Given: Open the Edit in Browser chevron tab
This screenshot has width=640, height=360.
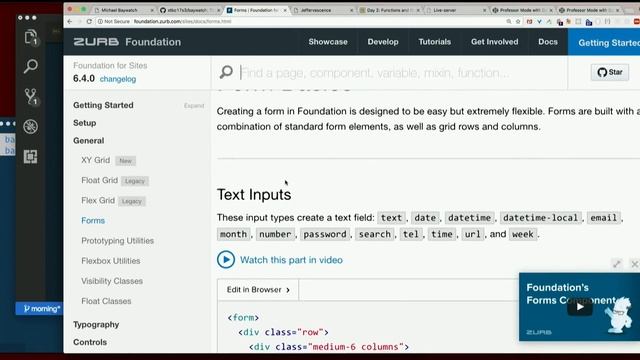Looking at the screenshot, I should (x=258, y=289).
